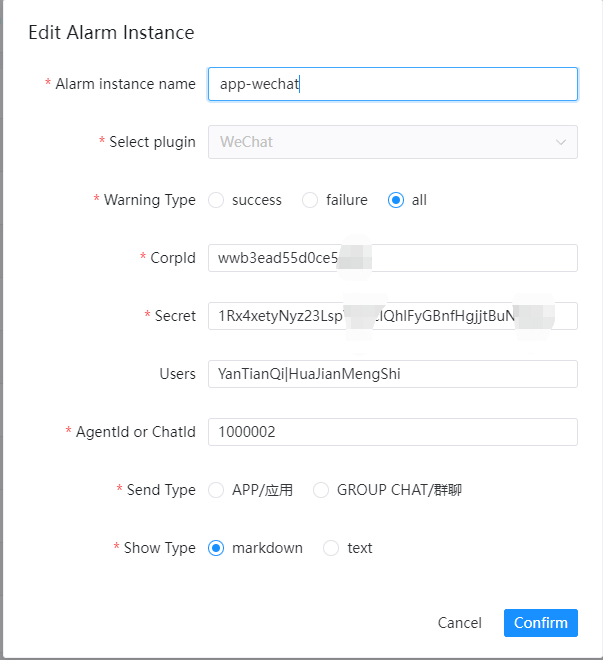
Task: Set send type to APP/应用
Action: 216,490
